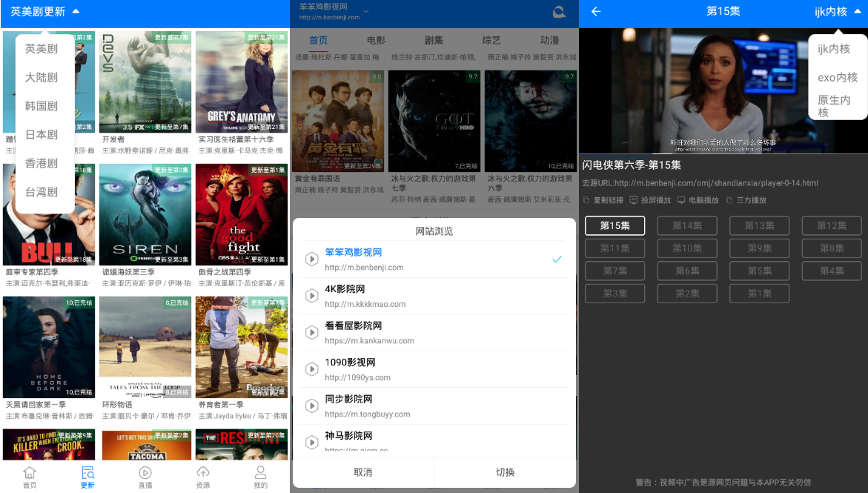
Task: Click the 去源URL source link text
Action: coord(700,183)
